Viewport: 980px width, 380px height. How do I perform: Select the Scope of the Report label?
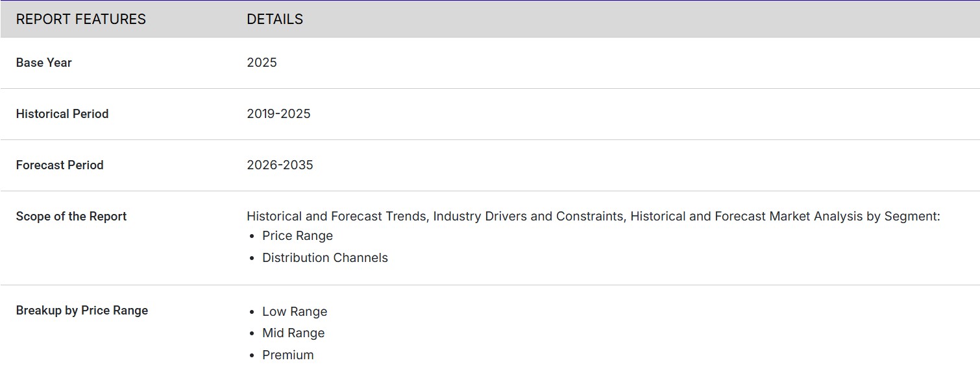tap(71, 217)
